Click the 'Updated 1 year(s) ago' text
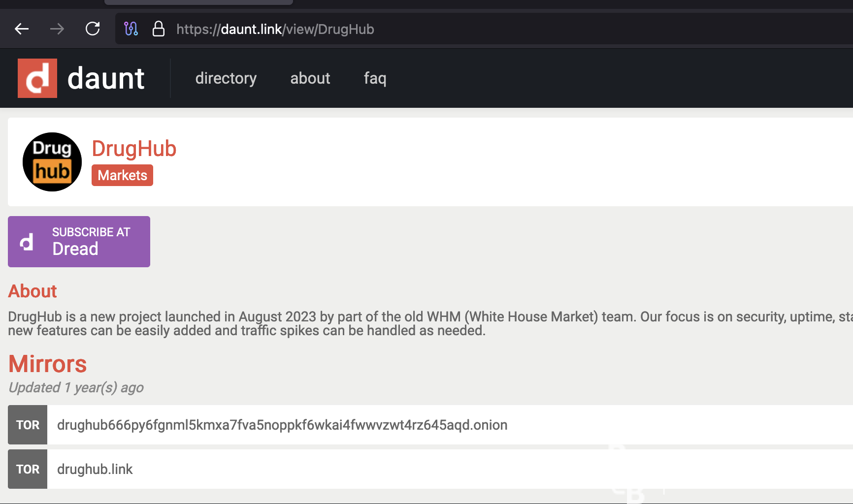The image size is (853, 504). pos(76,388)
